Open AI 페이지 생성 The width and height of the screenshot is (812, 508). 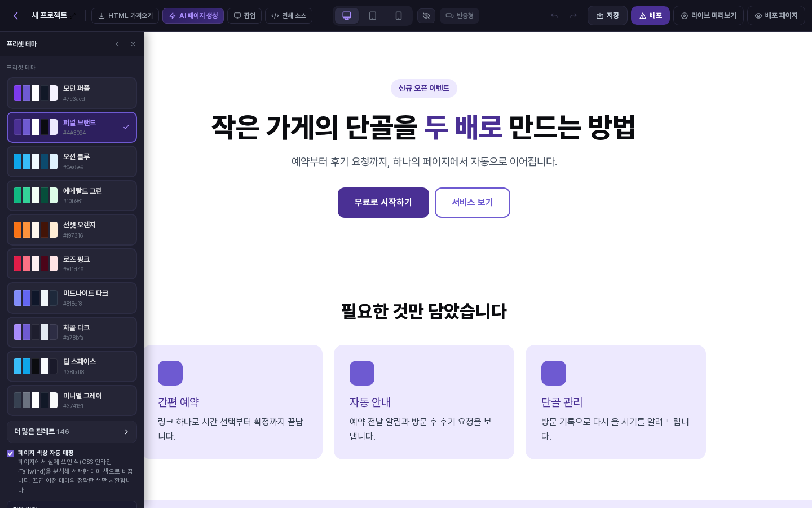193,16
